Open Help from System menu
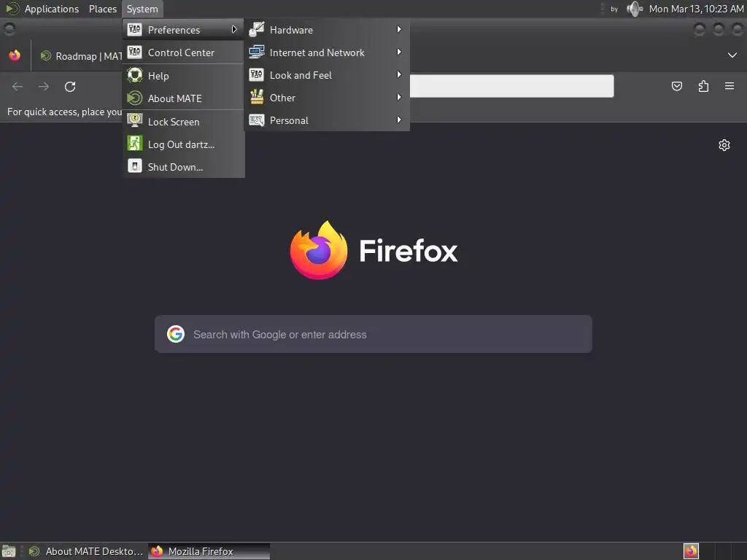Image resolution: width=747 pixels, height=560 pixels. point(183,76)
